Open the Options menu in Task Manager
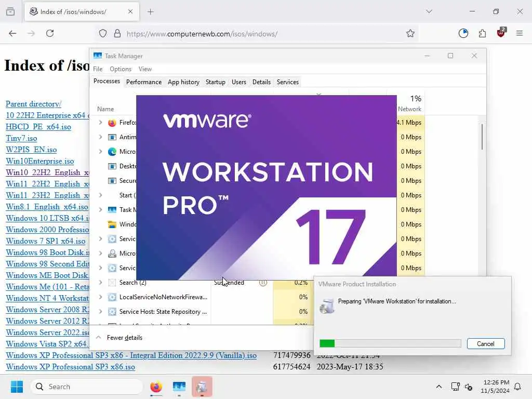This screenshot has width=532, height=399. tap(121, 69)
